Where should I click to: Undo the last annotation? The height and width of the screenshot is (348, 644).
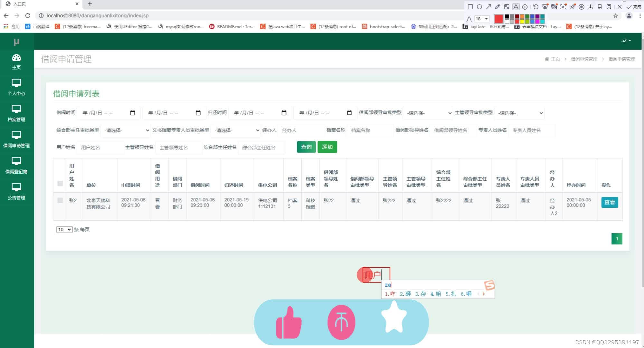tap(536, 7)
